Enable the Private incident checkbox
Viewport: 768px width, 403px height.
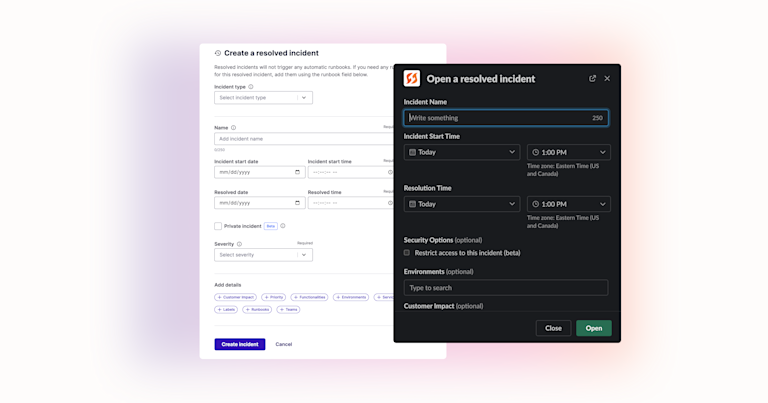218,226
